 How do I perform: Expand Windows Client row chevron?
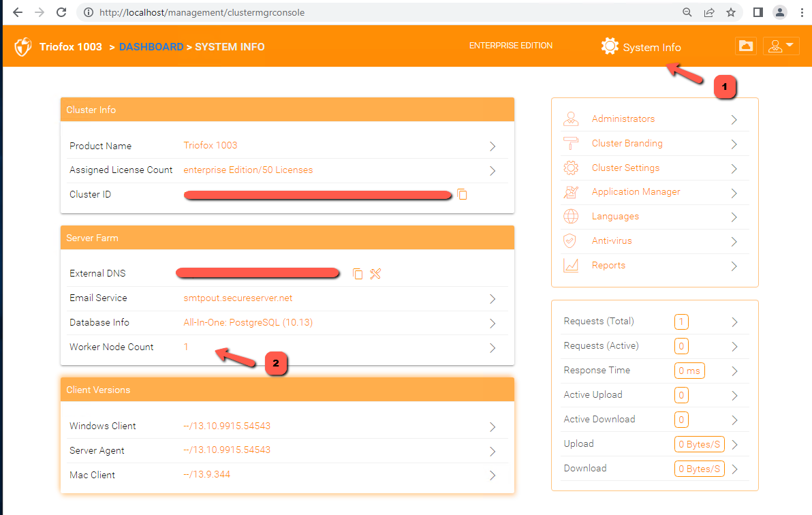click(493, 427)
